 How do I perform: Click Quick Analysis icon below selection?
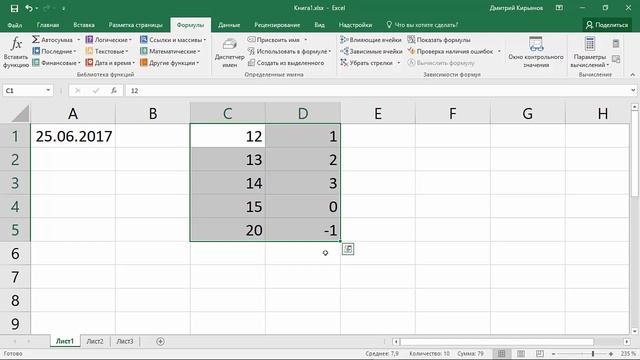[348, 249]
